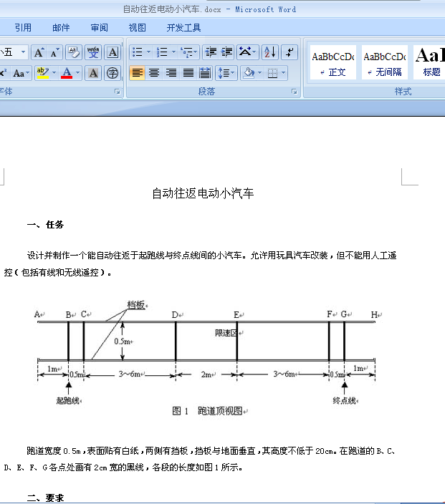Screen dimensions: 445x504
Task: Apply red font color
Action: pyautogui.click(x=67, y=73)
